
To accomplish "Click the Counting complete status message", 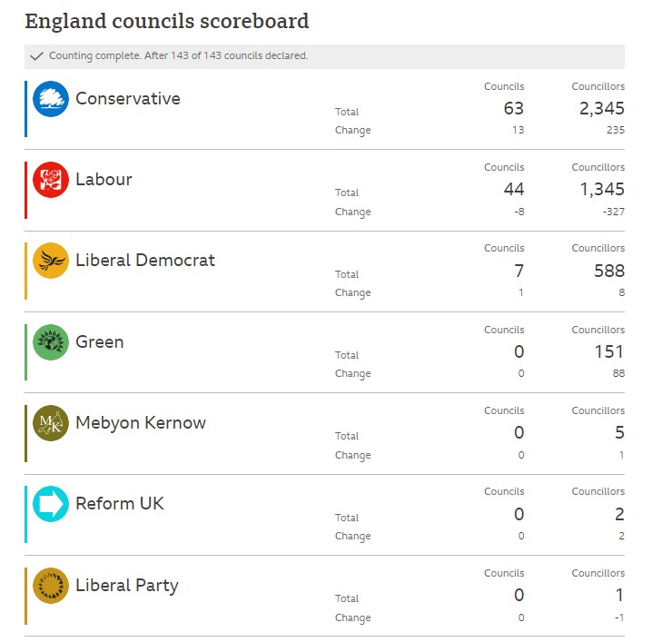I will pyautogui.click(x=178, y=56).
